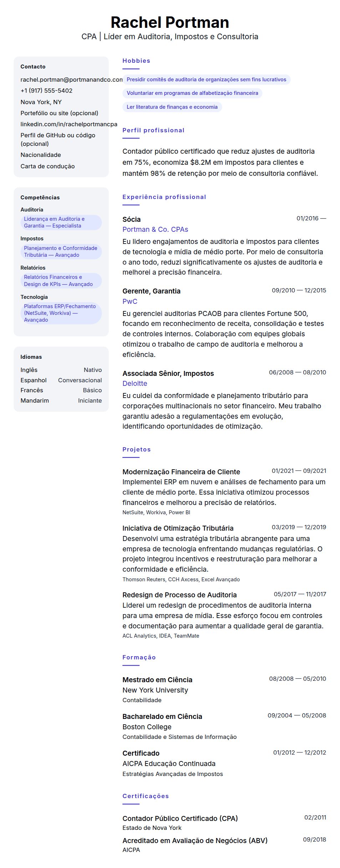Click the ACL Analytics, IDEA, TeamMate tools line
The height and width of the screenshot is (868, 340).
tap(161, 636)
